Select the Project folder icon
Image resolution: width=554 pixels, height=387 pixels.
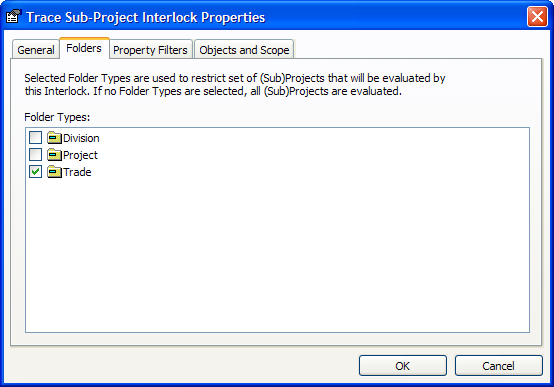[54, 154]
